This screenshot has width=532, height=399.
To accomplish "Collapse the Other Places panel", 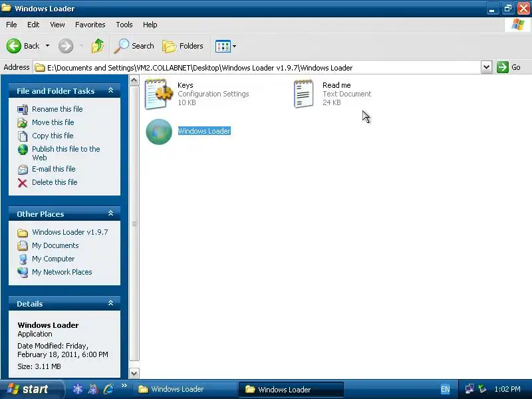I will tap(110, 213).
